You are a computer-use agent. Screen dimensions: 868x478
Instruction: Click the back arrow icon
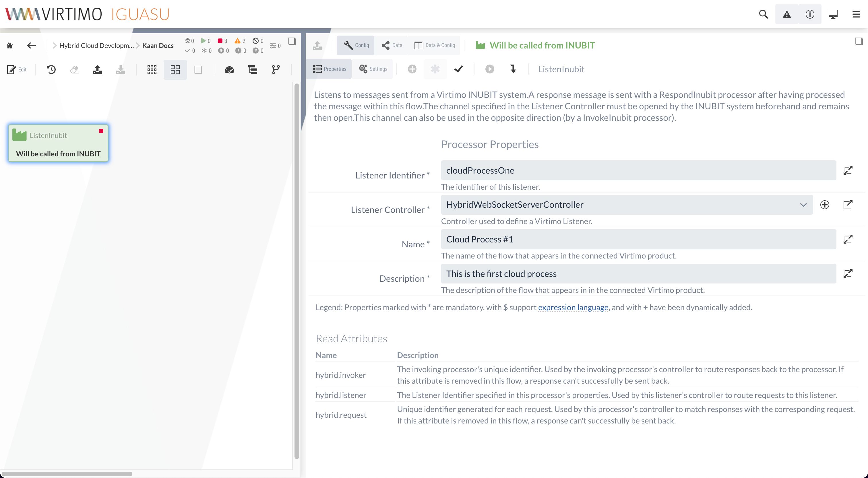pyautogui.click(x=31, y=45)
